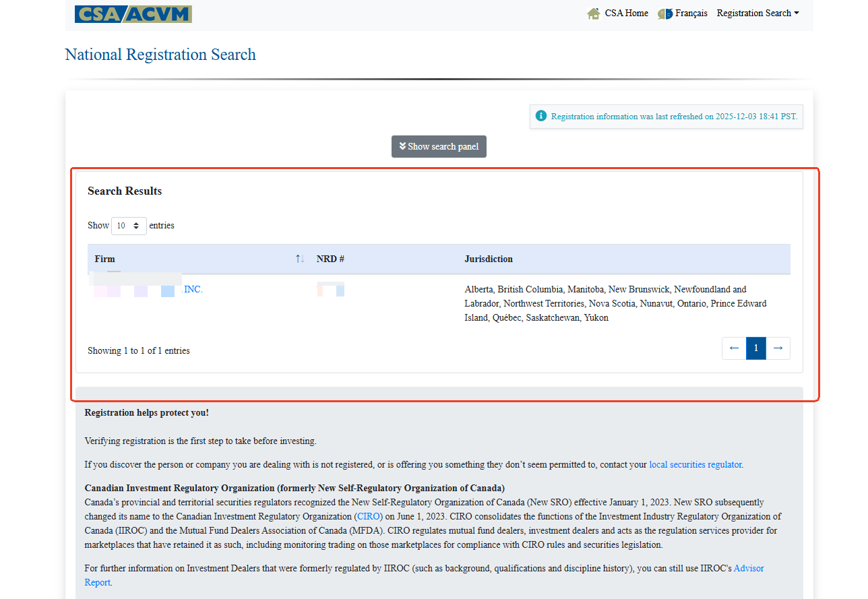
Task: Go to next page of results
Action: pos(778,348)
